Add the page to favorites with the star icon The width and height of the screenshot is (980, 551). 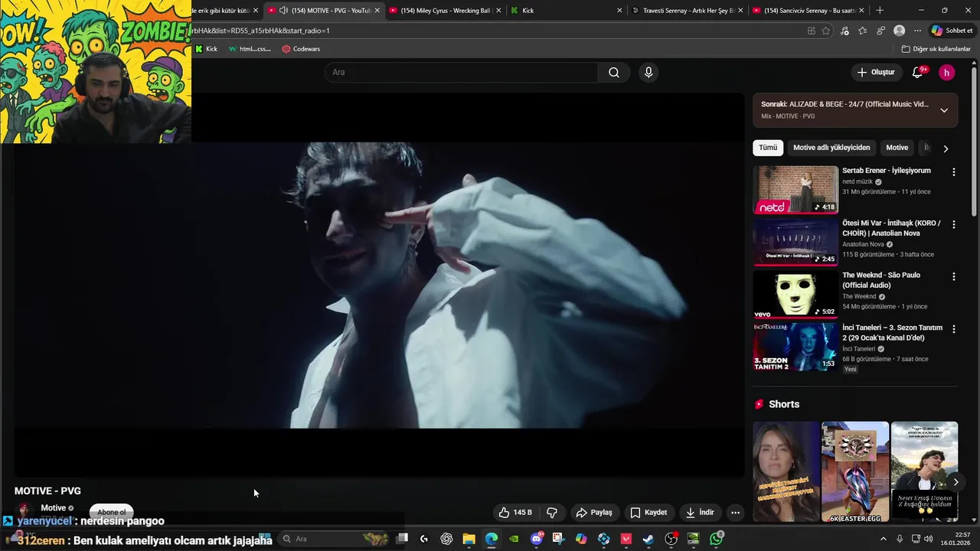pos(826,31)
